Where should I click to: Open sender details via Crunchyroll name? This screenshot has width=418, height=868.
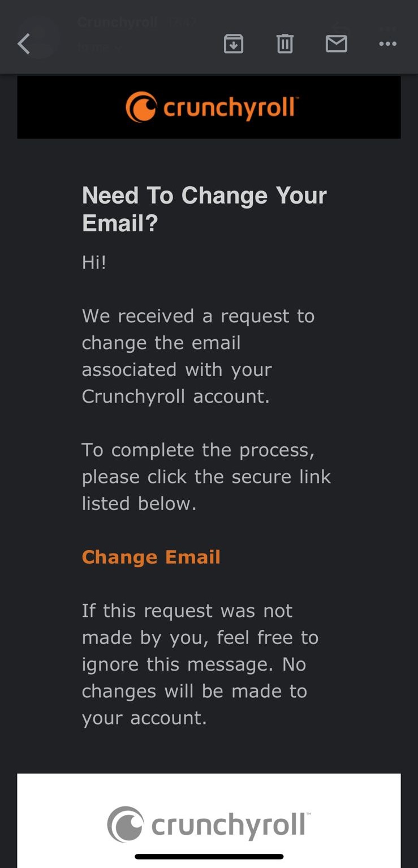click(117, 23)
